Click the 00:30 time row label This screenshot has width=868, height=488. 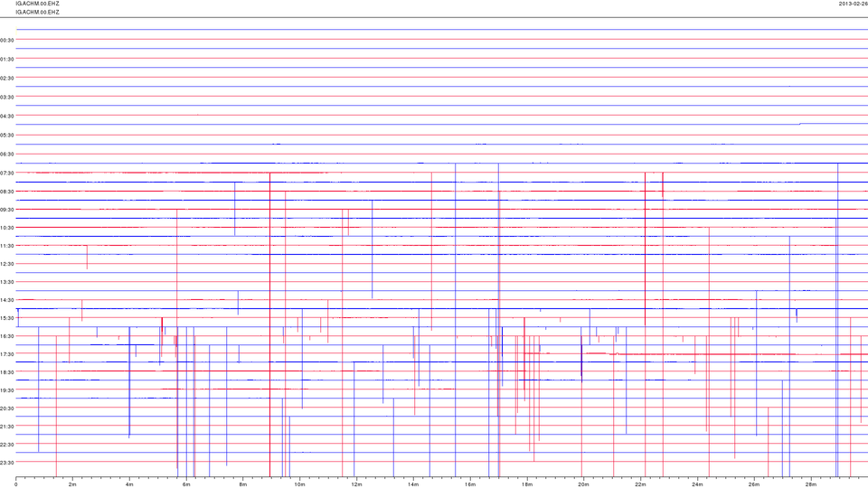(7, 40)
